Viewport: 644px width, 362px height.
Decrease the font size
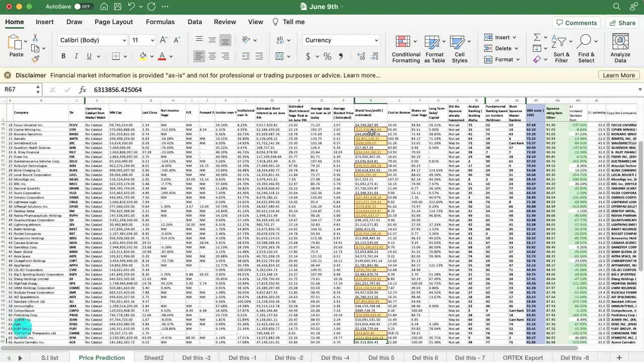(x=177, y=40)
